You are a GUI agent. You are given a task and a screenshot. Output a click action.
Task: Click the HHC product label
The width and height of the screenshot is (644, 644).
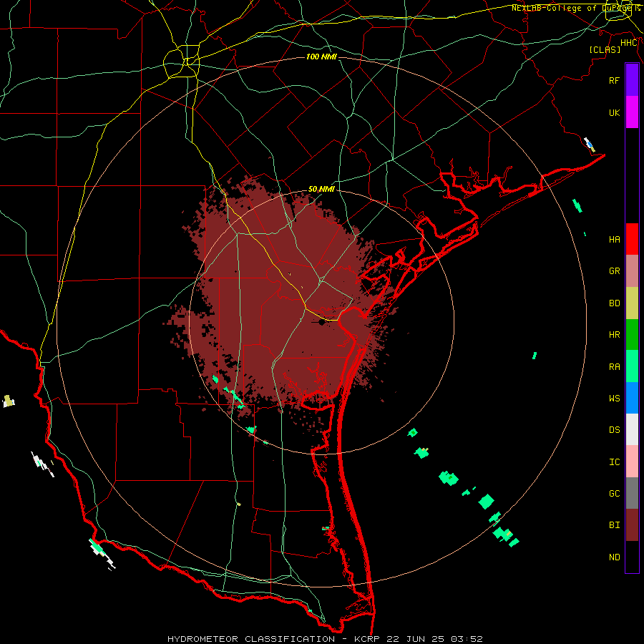(629, 43)
